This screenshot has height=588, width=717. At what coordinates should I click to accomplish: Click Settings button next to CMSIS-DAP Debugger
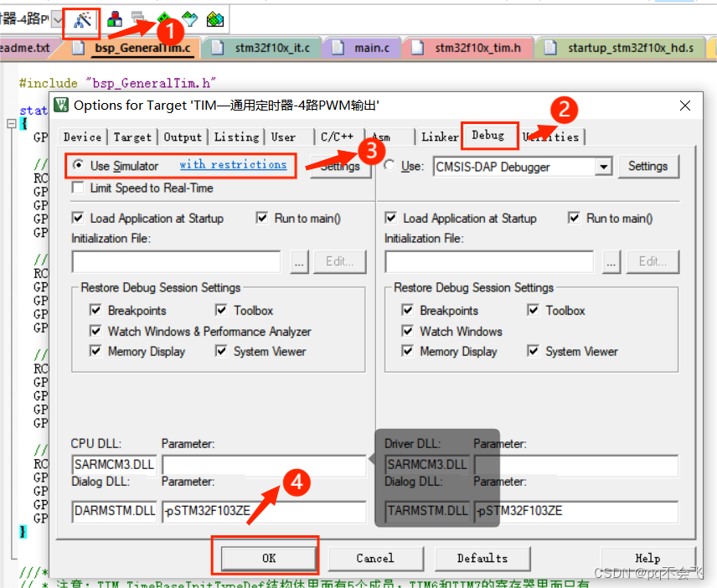[x=648, y=167]
